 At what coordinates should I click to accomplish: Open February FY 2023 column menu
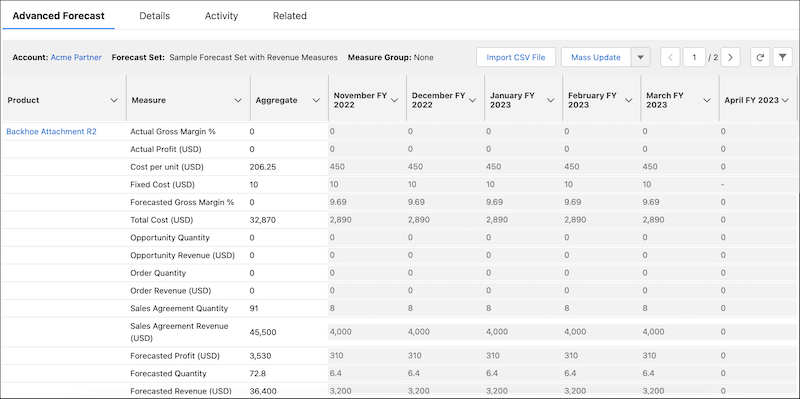[629, 101]
